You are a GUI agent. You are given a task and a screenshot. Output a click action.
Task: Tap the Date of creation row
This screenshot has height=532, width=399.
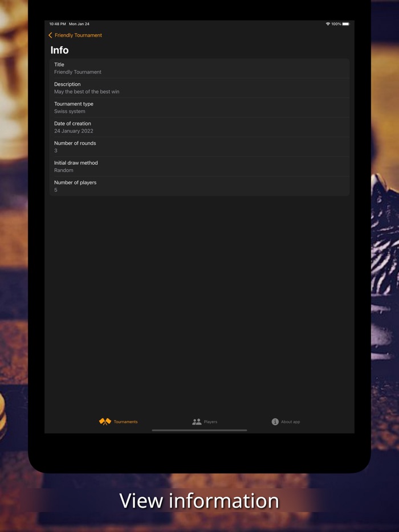pos(199,127)
